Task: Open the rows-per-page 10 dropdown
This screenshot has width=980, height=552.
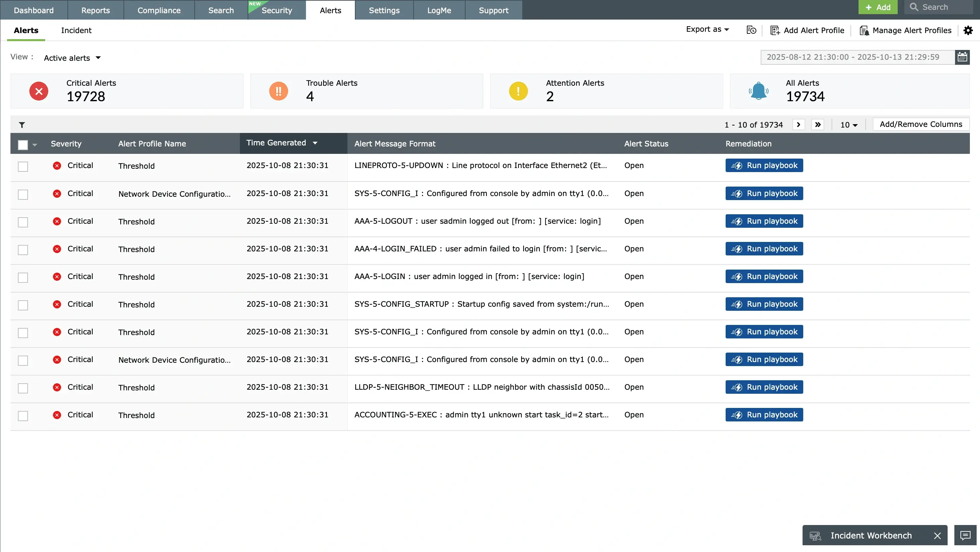Action: pos(849,125)
